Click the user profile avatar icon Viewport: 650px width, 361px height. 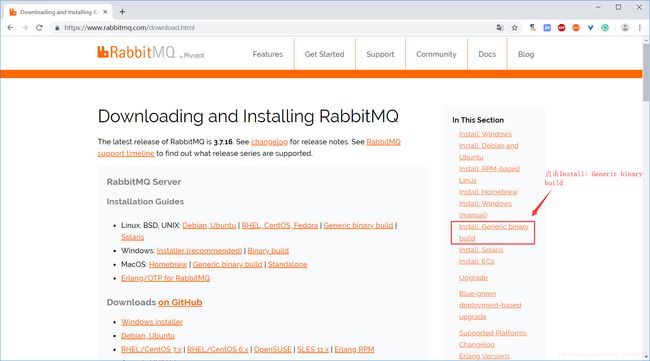[x=625, y=28]
